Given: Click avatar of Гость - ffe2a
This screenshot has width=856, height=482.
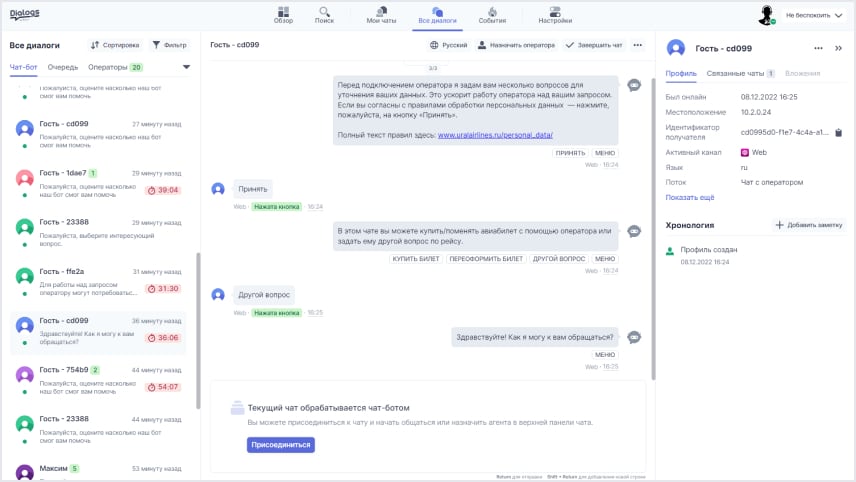Looking at the screenshot, I should (x=25, y=277).
